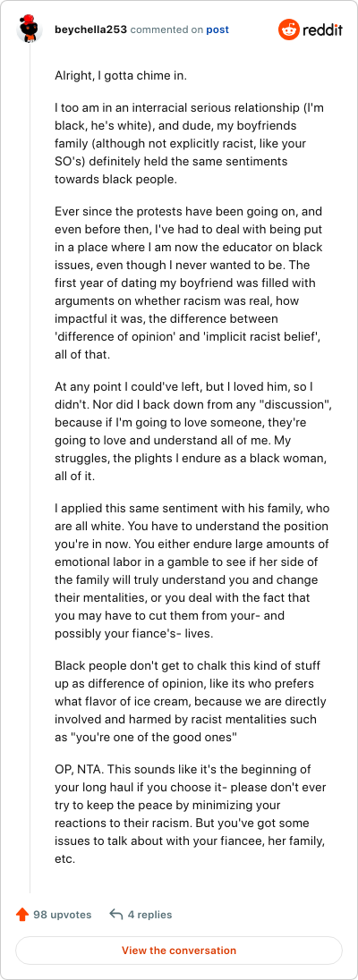Collapse the comment via the vertical thread line
This screenshot has height=980, width=358.
pos(30,469)
